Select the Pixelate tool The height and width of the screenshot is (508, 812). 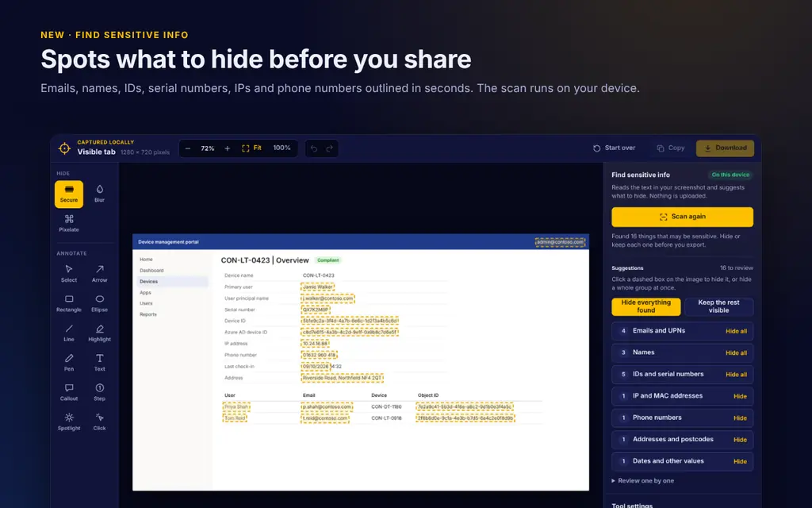69,223
